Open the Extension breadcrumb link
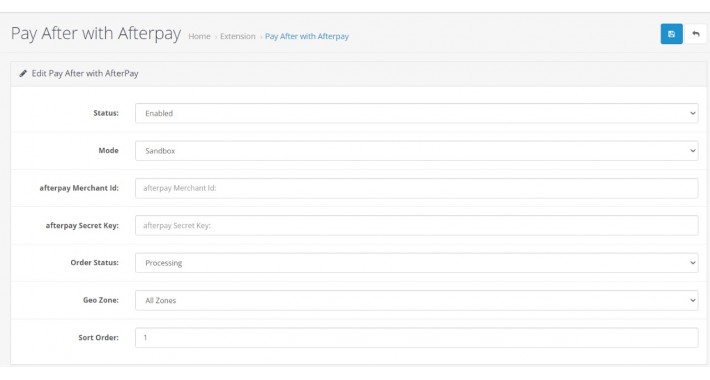The image size is (710, 380). point(238,36)
